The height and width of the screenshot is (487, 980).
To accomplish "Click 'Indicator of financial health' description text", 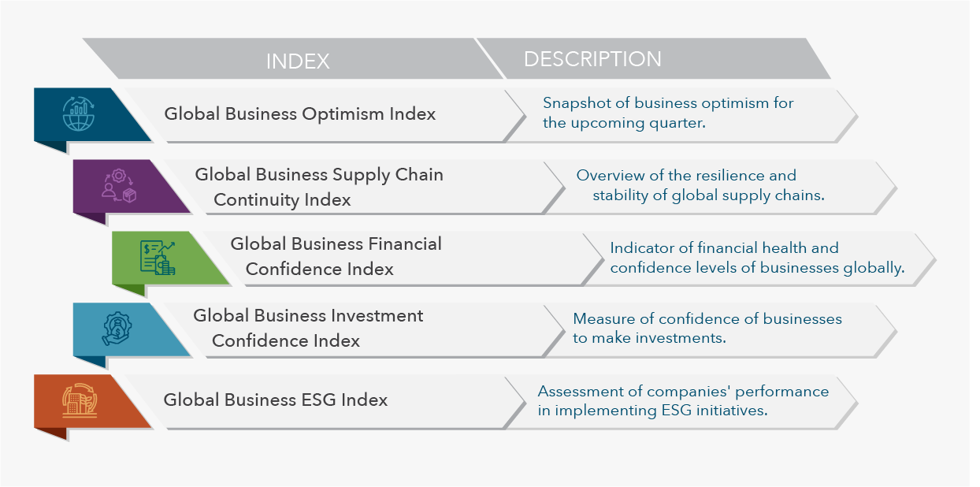I will 757,258.
